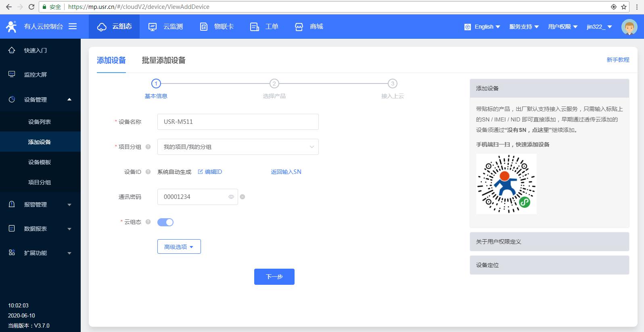Expand the 高级选项 advanced options

[x=179, y=246]
